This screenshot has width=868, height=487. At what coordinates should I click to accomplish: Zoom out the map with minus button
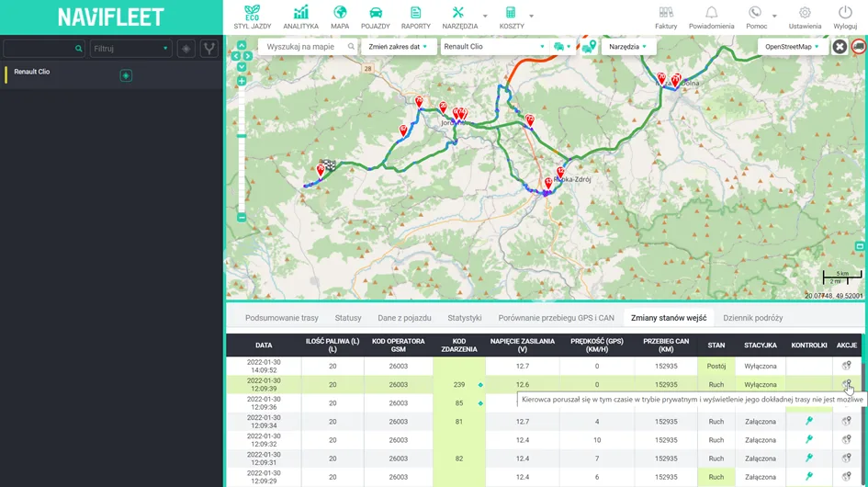(242, 218)
